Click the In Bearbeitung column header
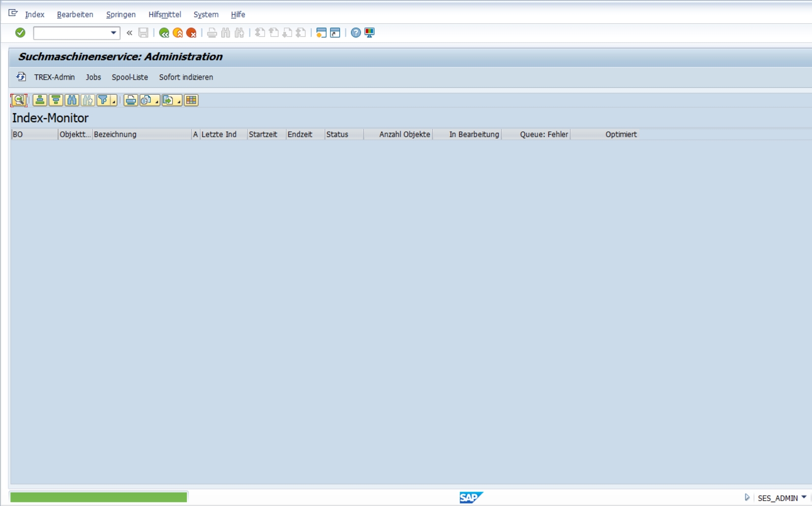Image resolution: width=812 pixels, height=506 pixels. pyautogui.click(x=467, y=134)
